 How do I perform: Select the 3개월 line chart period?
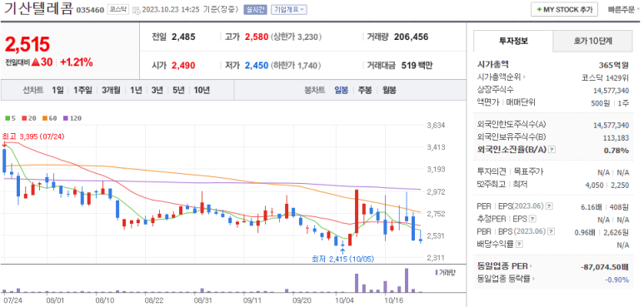(x=112, y=90)
